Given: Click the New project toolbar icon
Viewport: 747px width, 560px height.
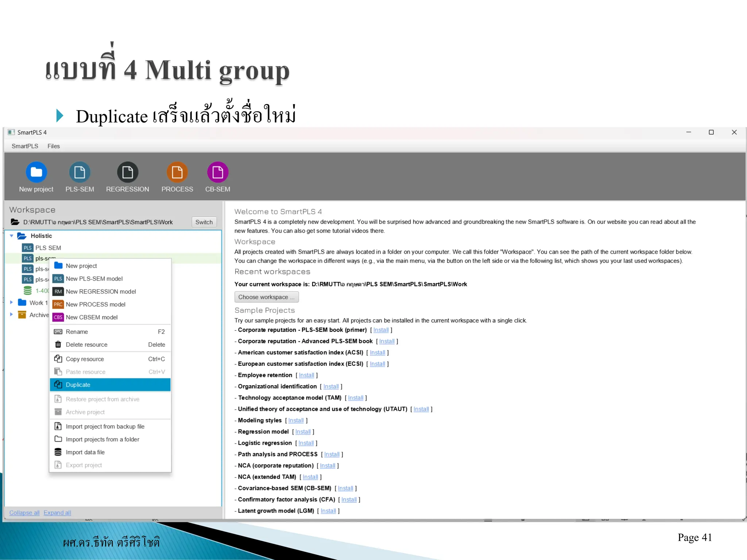Looking at the screenshot, I should (x=36, y=172).
